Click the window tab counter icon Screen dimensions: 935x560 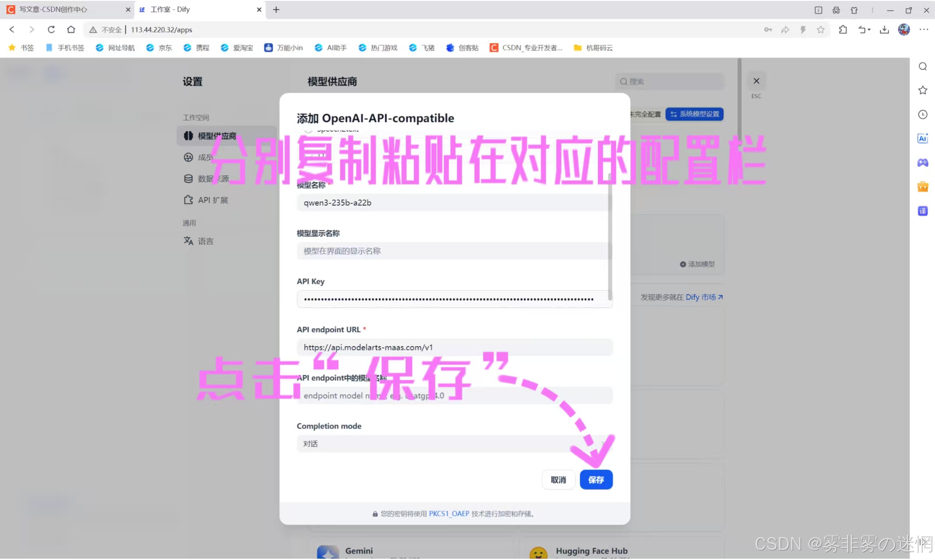tap(818, 10)
